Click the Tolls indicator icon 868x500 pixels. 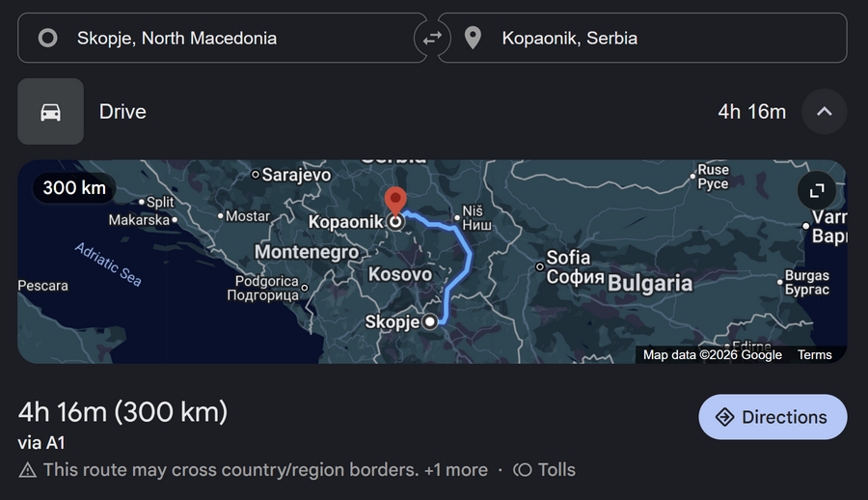pos(523,470)
